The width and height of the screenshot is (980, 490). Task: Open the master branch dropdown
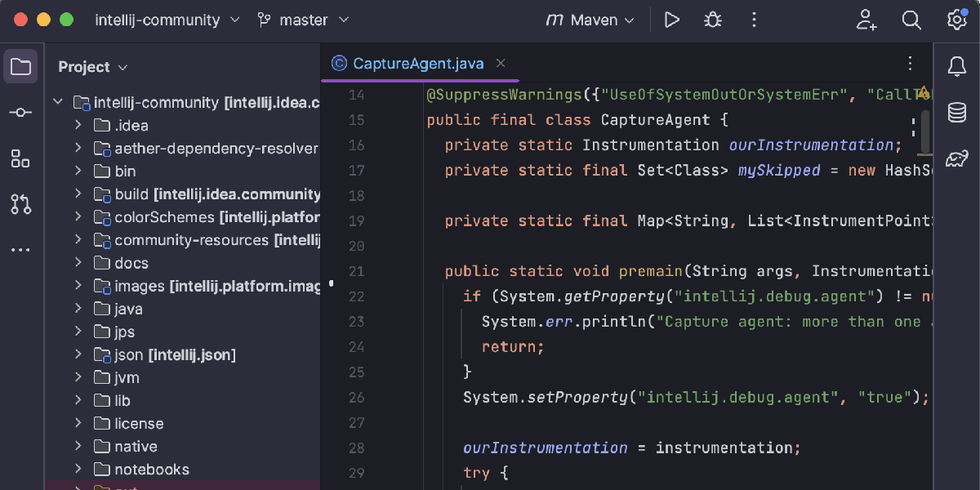point(303,20)
